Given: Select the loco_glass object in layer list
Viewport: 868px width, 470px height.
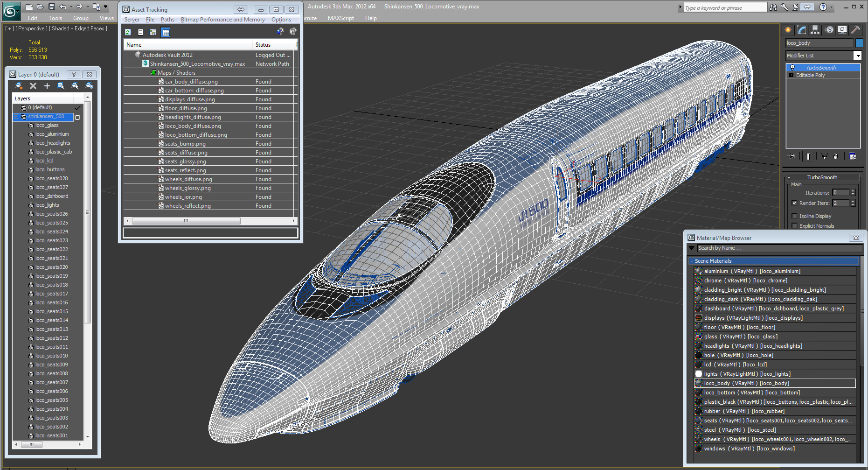Looking at the screenshot, I should pyautogui.click(x=47, y=125).
